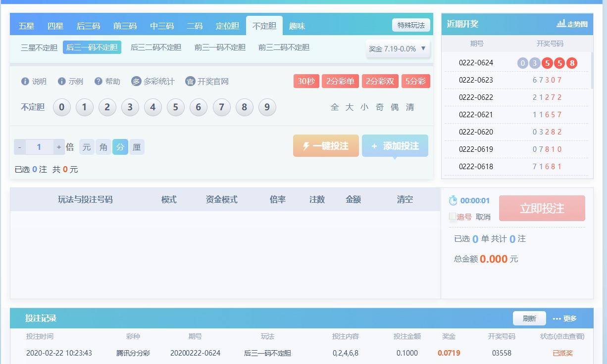Choose the 30秒 lottery button

pos(306,81)
